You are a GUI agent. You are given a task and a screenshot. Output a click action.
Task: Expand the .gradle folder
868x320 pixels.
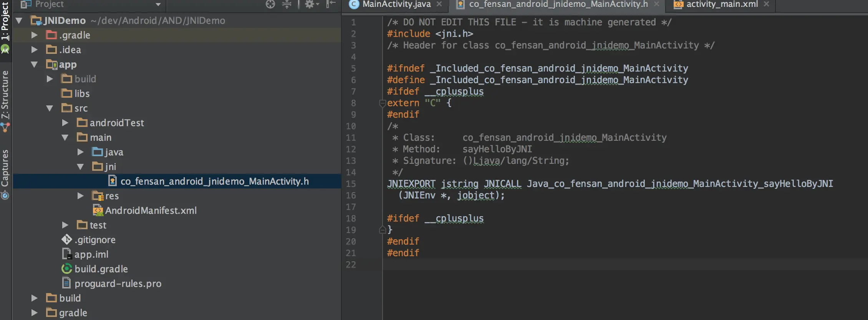(x=34, y=35)
